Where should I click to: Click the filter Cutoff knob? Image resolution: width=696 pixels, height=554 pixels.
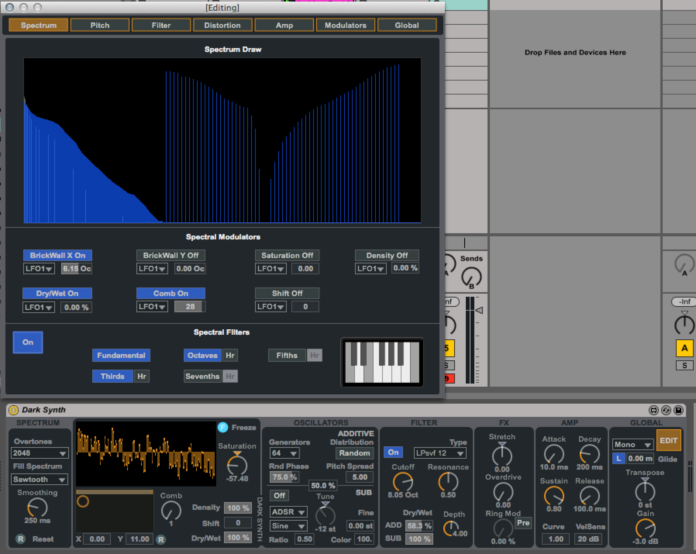click(x=402, y=481)
